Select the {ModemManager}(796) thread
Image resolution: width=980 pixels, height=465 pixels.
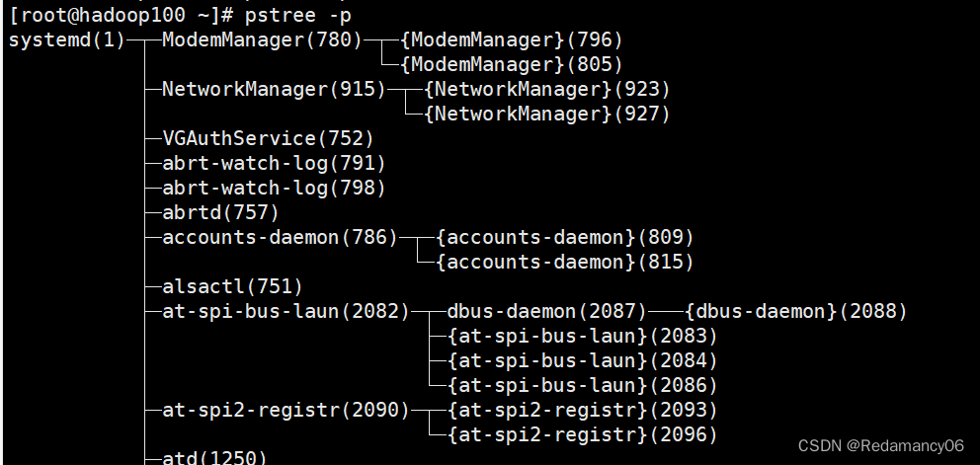(x=511, y=40)
